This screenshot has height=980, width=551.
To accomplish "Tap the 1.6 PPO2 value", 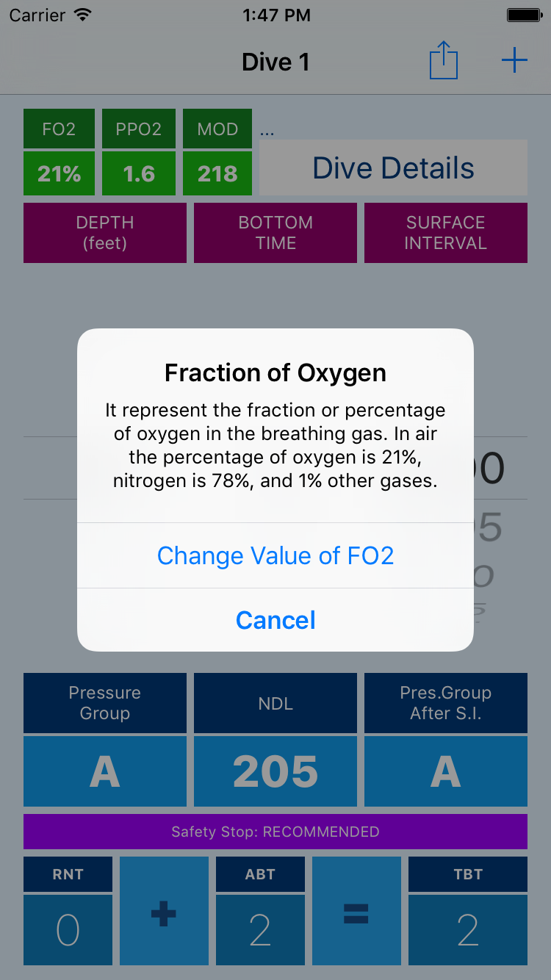I will (x=138, y=174).
